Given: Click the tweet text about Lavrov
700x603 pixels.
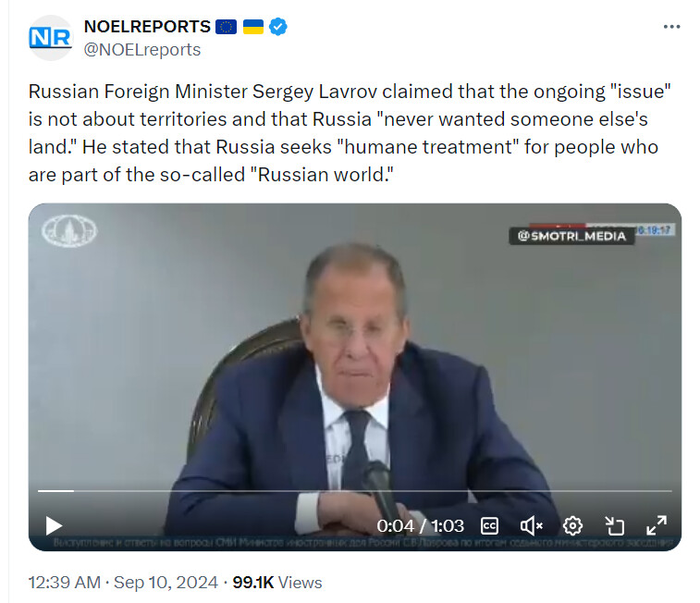Looking at the screenshot, I should pyautogui.click(x=350, y=133).
